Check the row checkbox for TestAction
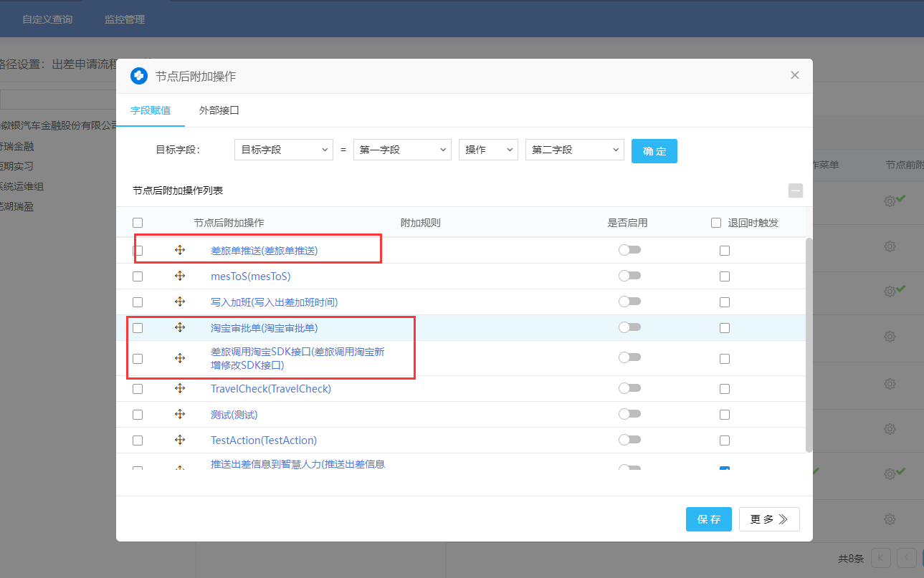This screenshot has width=924, height=578. [x=138, y=440]
